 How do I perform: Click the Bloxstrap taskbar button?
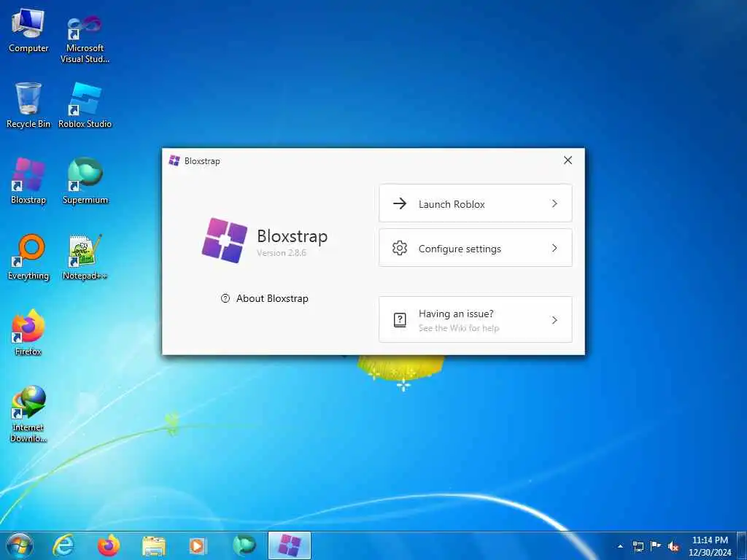289,545
